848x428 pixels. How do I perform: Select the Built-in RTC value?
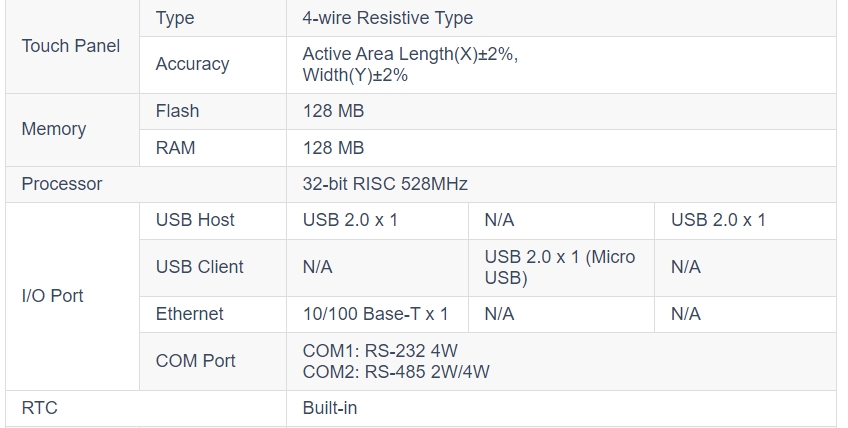[561, 408]
